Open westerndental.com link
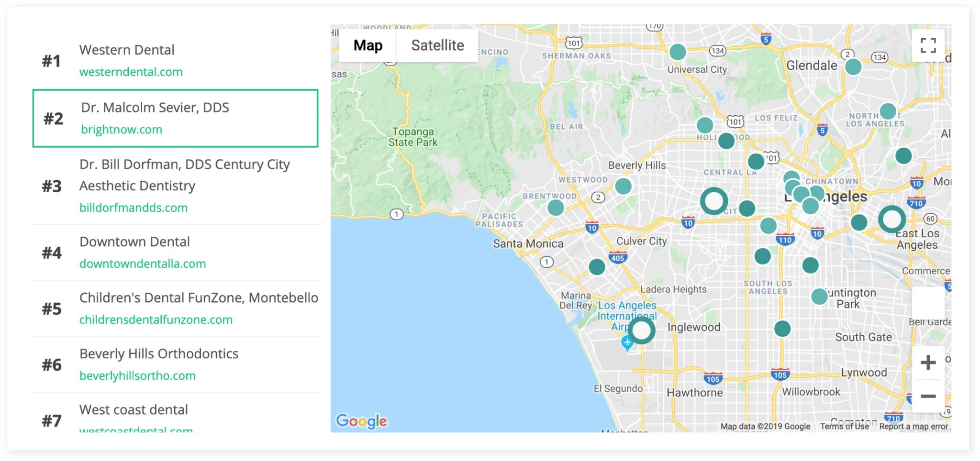This screenshot has width=980, height=461. click(x=131, y=72)
